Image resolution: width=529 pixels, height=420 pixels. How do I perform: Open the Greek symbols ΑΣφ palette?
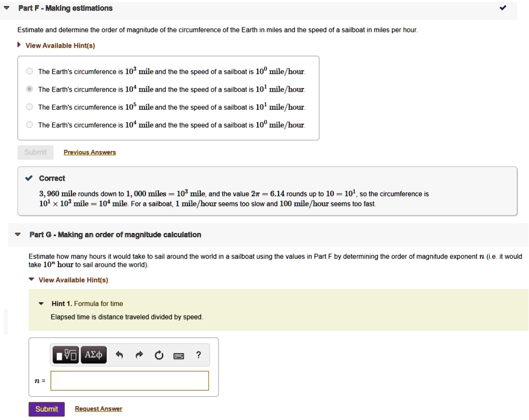(x=94, y=355)
